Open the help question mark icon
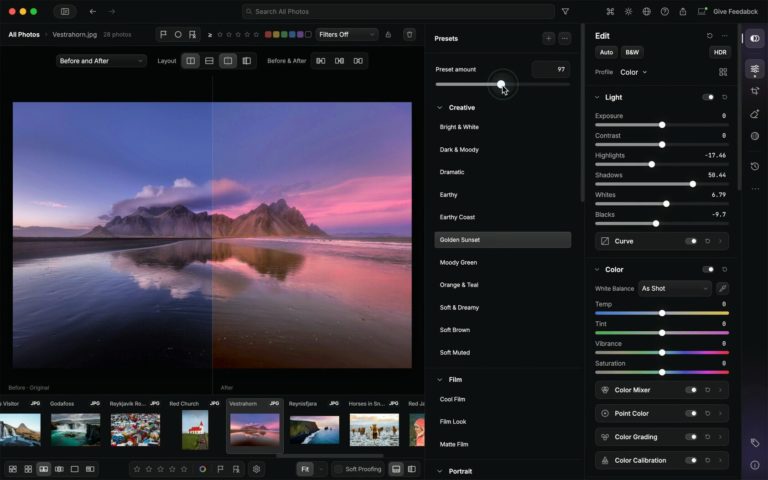The height and width of the screenshot is (480, 768). 665,11
